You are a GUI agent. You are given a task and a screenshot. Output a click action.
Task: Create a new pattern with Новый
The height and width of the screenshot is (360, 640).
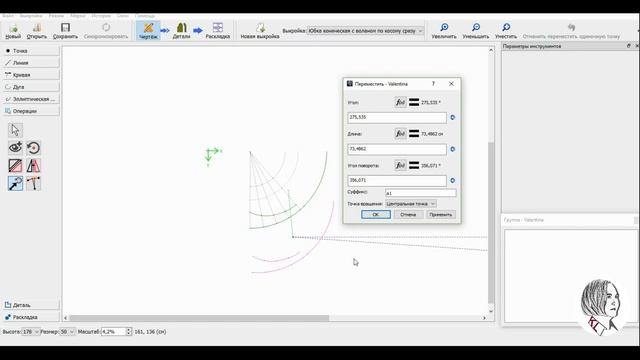[13, 31]
